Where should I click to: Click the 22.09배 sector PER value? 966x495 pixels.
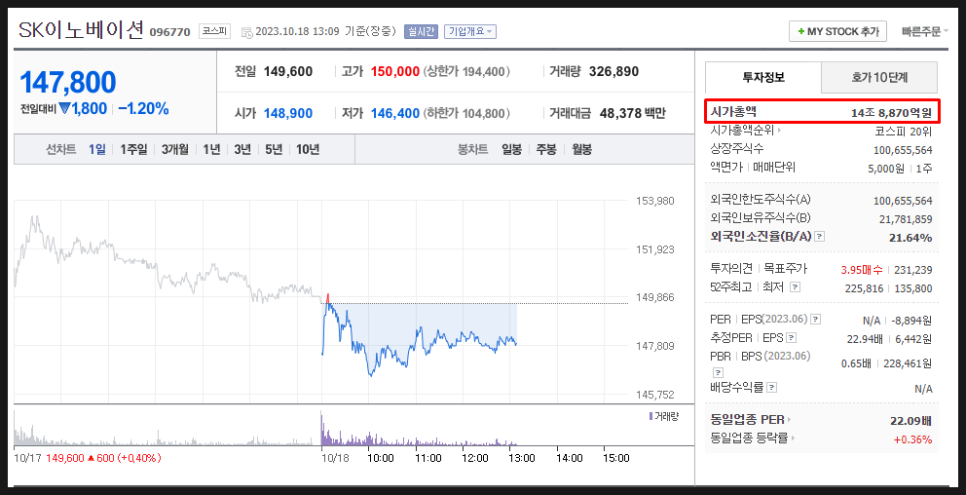[x=911, y=420]
